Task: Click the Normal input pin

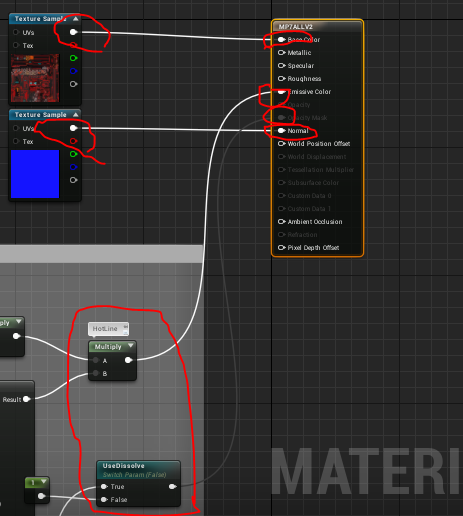Action: [282, 131]
